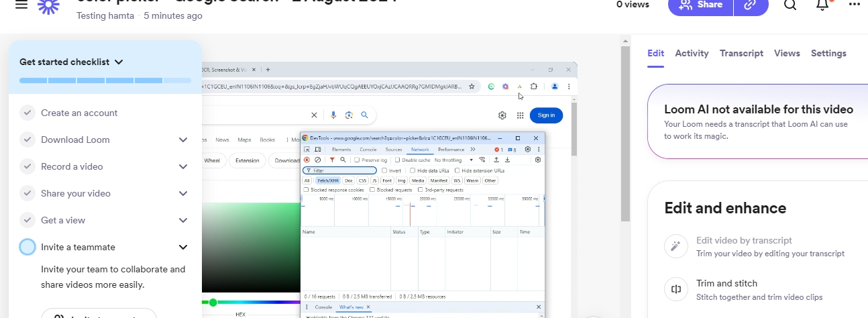Select the Edit tab
The width and height of the screenshot is (868, 318).
point(655,53)
